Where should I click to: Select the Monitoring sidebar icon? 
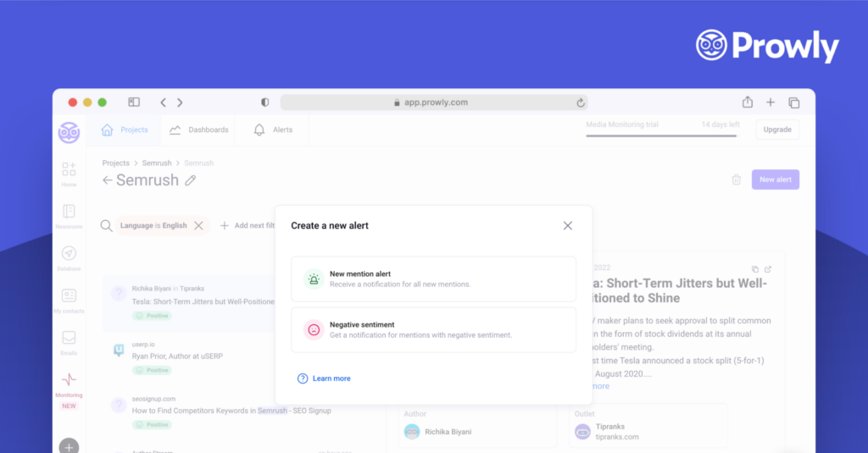pyautogui.click(x=69, y=379)
